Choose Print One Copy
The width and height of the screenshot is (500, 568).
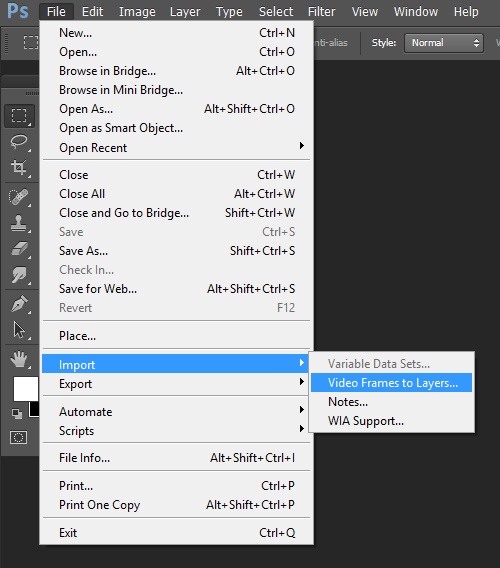point(176,505)
